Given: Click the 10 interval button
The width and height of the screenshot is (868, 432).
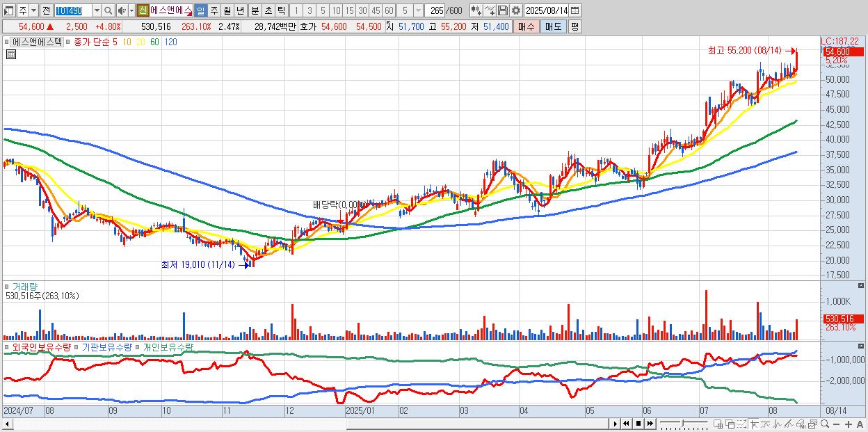Looking at the screenshot, I should point(336,10).
